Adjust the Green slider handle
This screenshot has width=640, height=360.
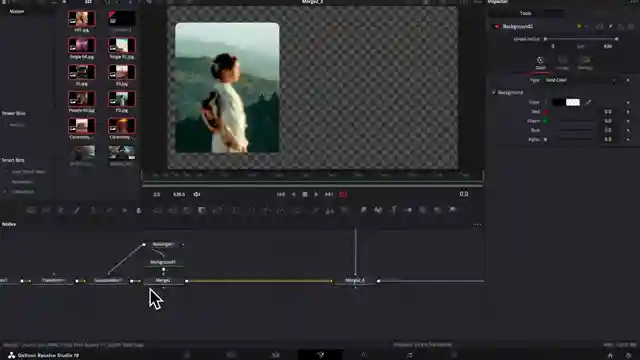pyautogui.click(x=545, y=121)
